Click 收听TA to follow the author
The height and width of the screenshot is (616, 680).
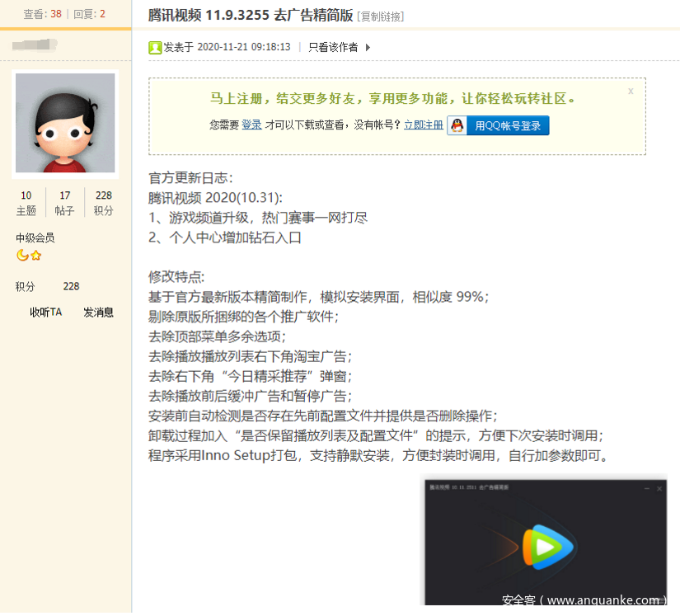pos(46,313)
